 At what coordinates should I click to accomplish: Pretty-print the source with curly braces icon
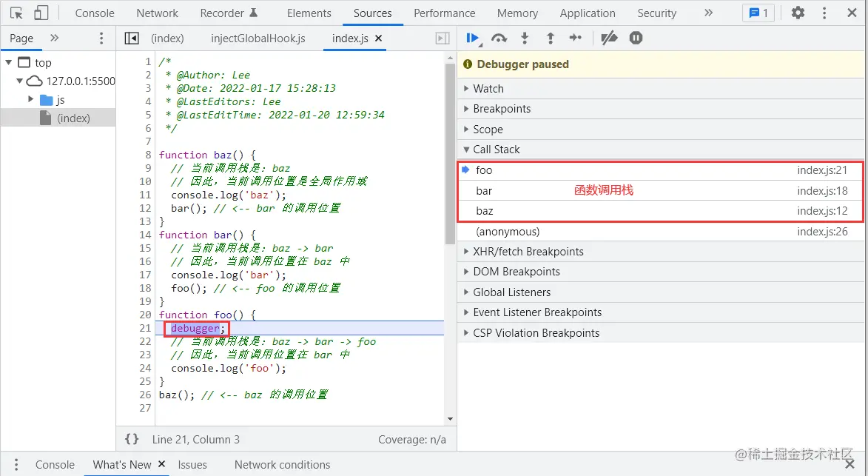coord(132,439)
